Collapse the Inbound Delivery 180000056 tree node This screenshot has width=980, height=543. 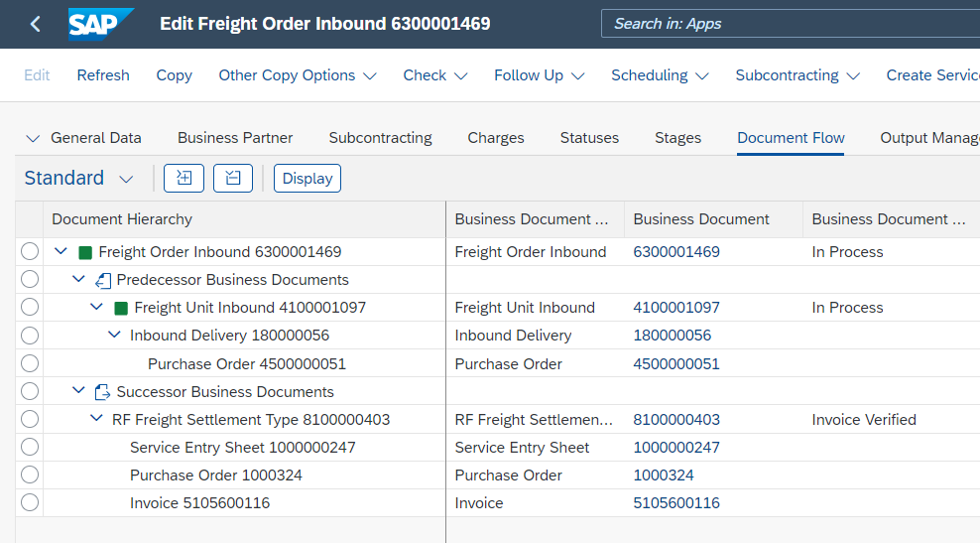click(114, 336)
